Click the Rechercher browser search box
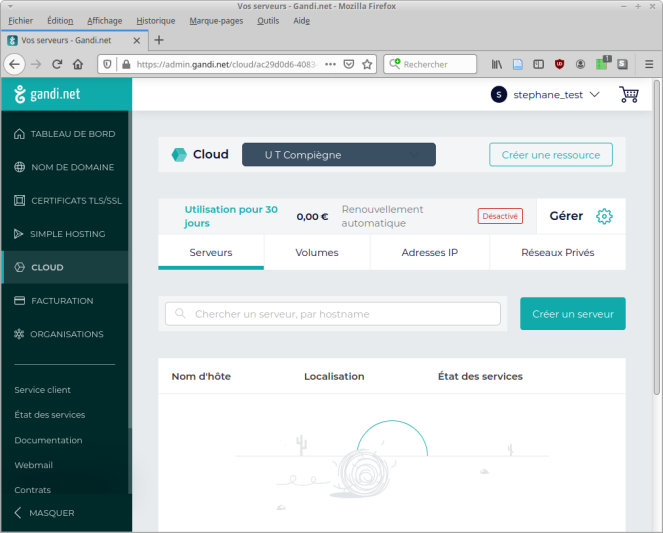Viewport: 663px width, 533px height. [430, 64]
